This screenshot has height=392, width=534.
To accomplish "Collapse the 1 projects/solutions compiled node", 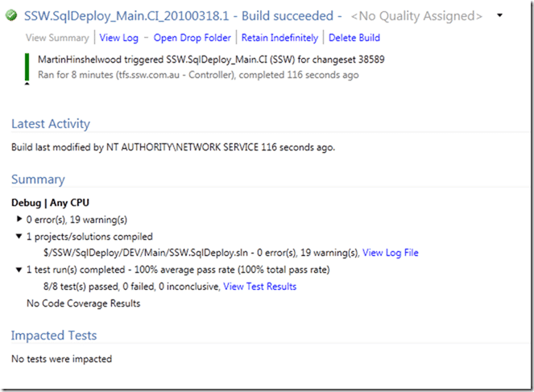I will 19,236.
